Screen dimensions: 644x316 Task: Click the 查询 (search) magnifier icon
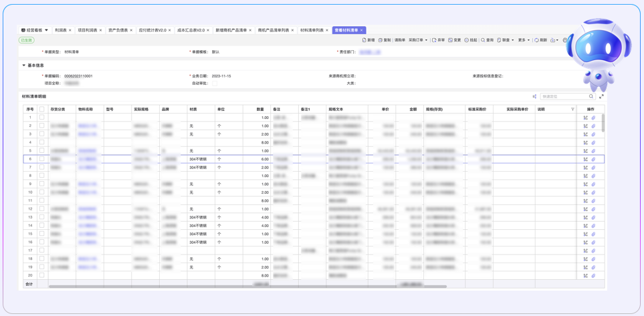484,40
